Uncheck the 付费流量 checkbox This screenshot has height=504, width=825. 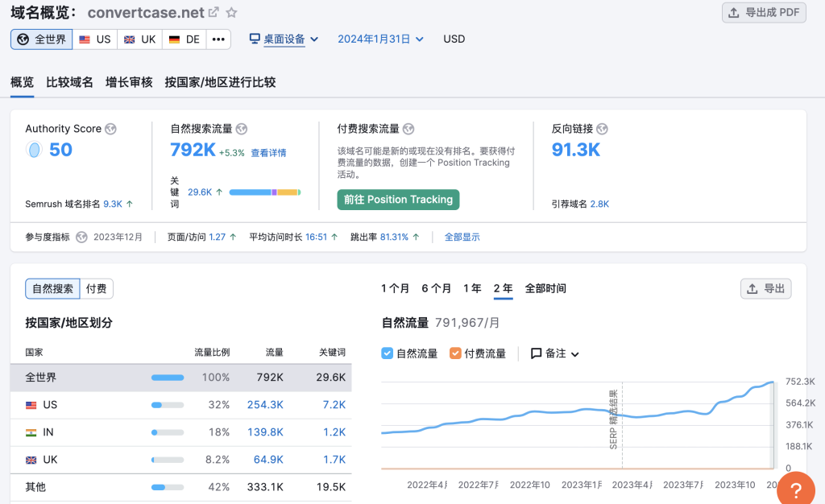click(x=455, y=353)
